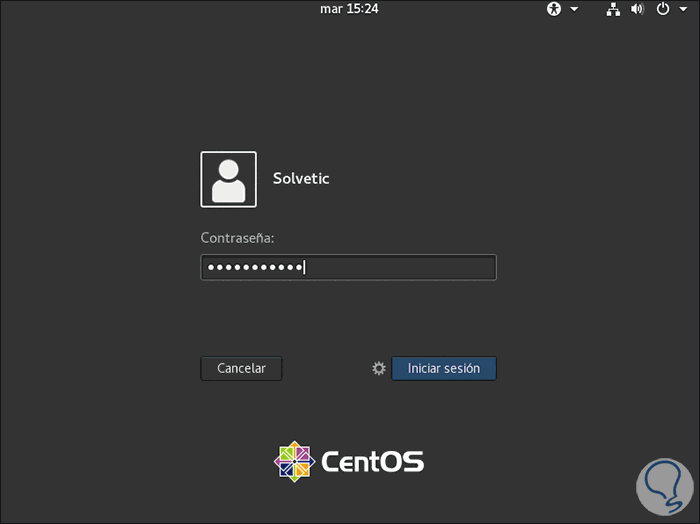The image size is (700, 524).
Task: Click the CentOS wordmark text
Action: tap(372, 461)
